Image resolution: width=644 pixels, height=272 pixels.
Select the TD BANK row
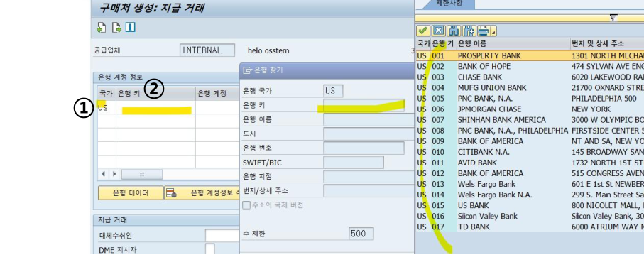click(530, 227)
